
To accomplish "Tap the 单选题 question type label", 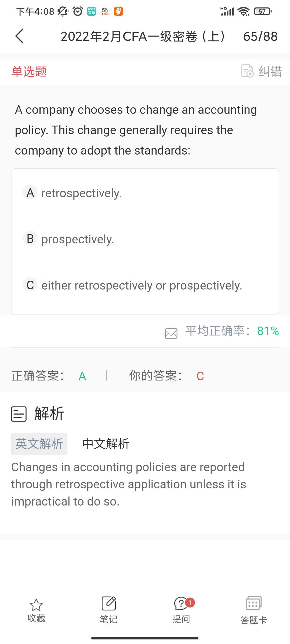I will (x=29, y=72).
